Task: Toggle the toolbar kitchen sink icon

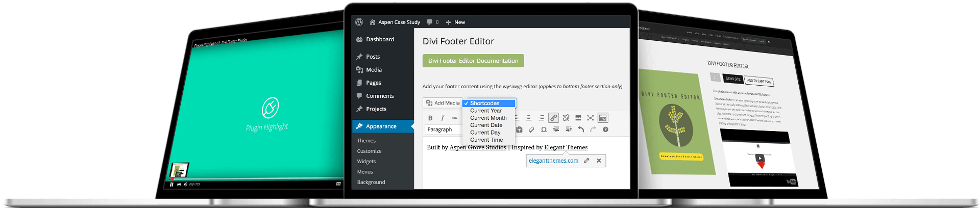Action: (x=603, y=118)
